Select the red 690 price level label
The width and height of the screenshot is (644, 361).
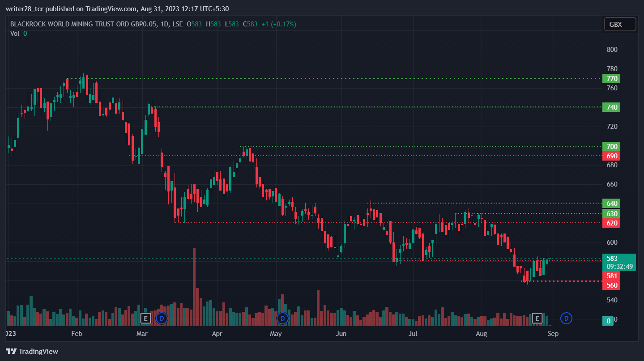tap(611, 156)
